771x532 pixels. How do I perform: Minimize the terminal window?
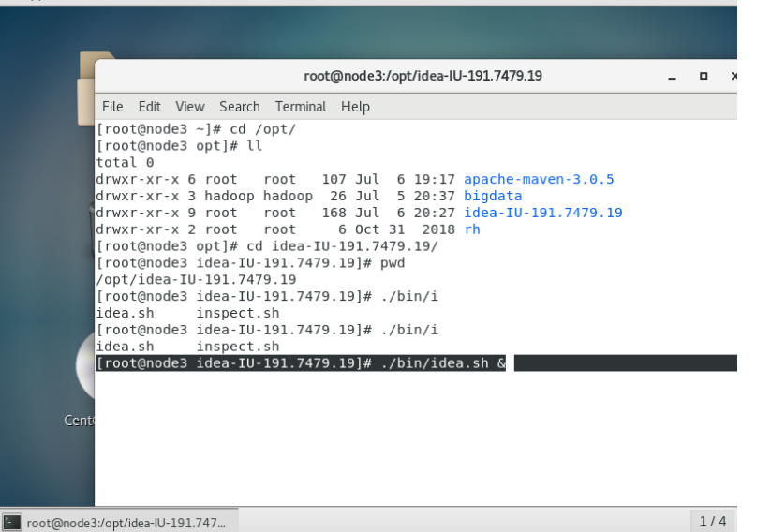point(673,76)
